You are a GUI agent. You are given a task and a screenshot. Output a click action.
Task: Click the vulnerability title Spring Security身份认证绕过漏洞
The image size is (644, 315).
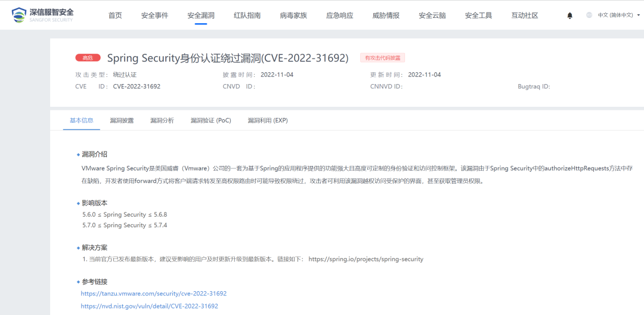(x=228, y=58)
